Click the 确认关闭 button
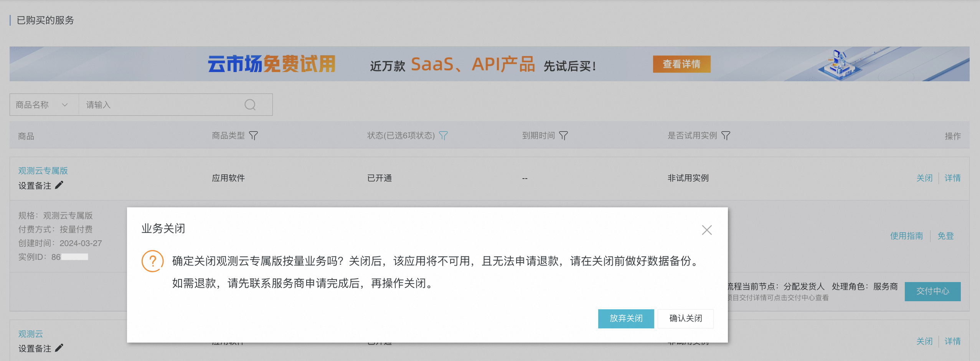Screen dimensions: 980x361 click(685, 318)
